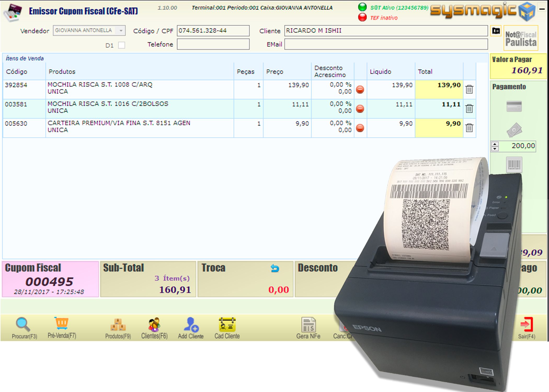The image size is (549, 392).
Task: Click red minus on MOCHILA RISCA 1008 row
Action: 360,90
